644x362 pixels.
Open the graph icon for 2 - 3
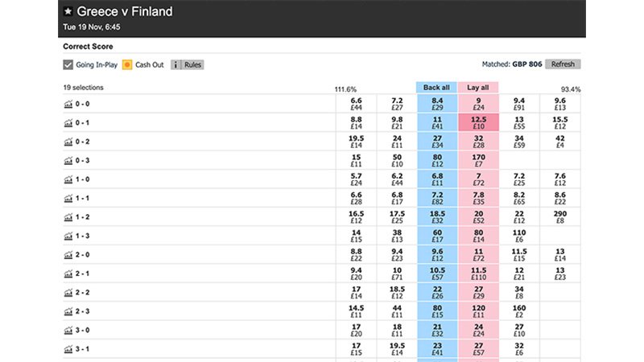68,312
